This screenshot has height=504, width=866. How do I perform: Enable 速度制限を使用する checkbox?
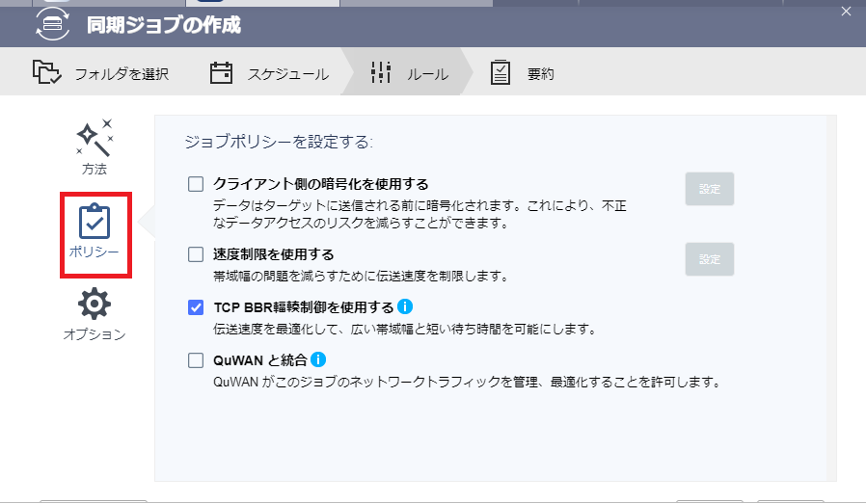click(x=196, y=254)
